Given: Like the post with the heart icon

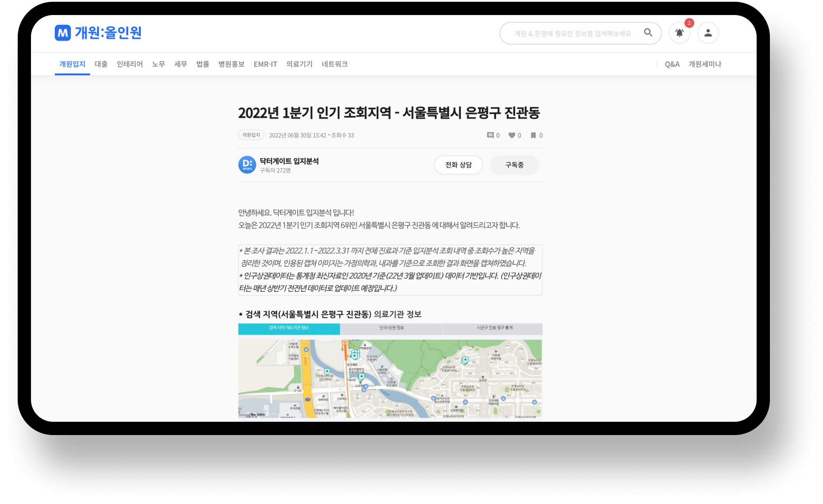Looking at the screenshot, I should 512,135.
